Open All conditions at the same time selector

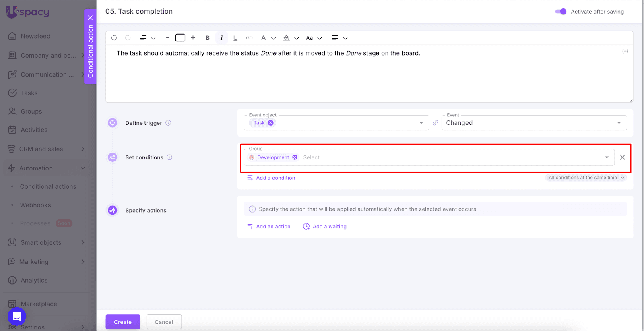(586, 178)
